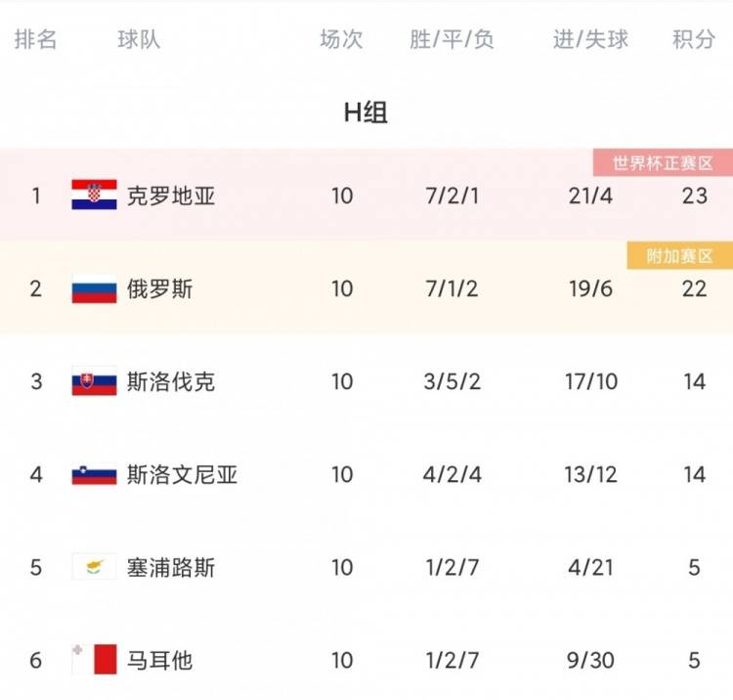Open the 马耳他 team entry
Image resolution: width=733 pixels, height=700 pixels.
tap(159, 661)
